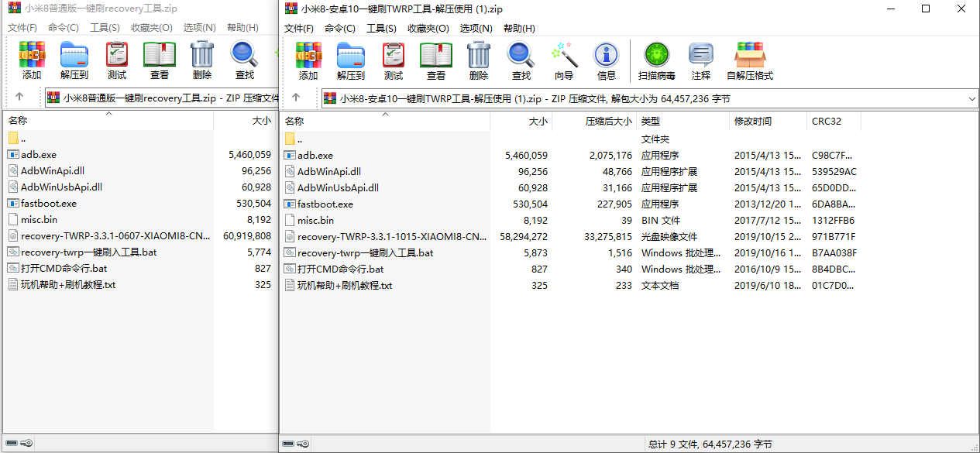Run the virus scan (扫描病毒) tool
This screenshot has height=453, width=980.
tap(657, 61)
